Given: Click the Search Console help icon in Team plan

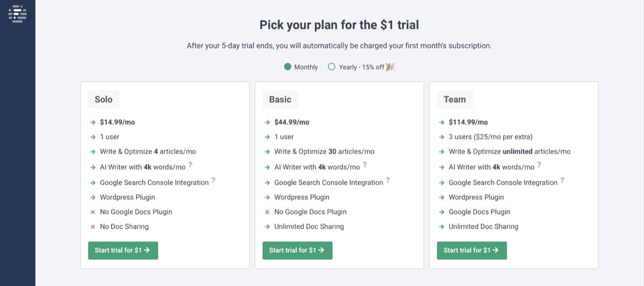Looking at the screenshot, I should tap(562, 180).
